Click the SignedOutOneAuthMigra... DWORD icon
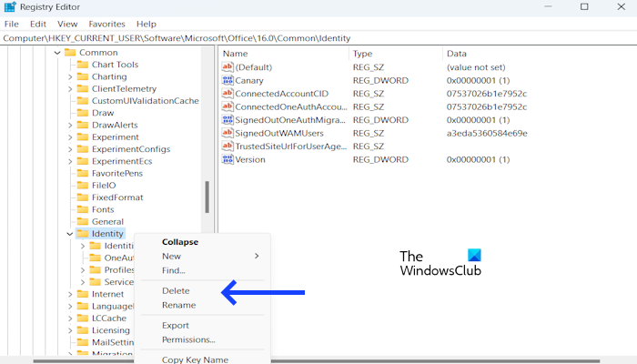The height and width of the screenshot is (364, 637). (x=227, y=120)
